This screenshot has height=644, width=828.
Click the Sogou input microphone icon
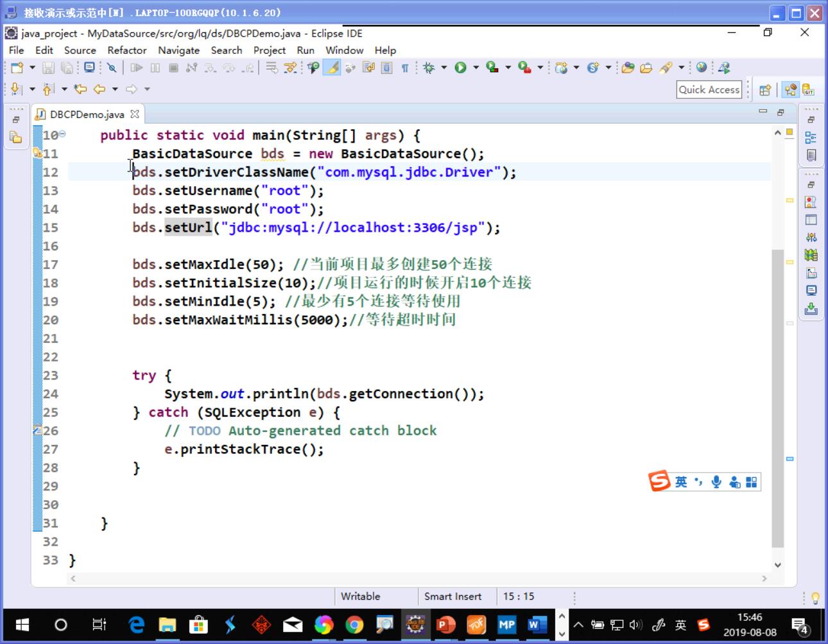click(716, 482)
